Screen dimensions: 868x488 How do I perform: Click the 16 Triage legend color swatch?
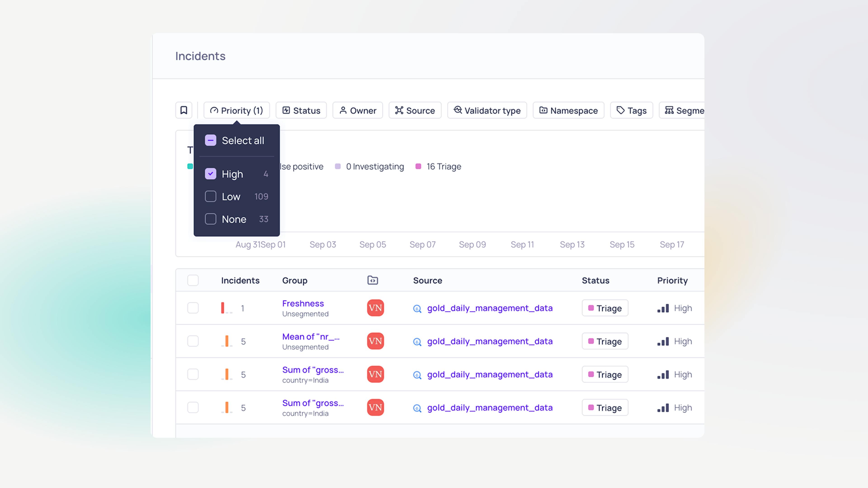[x=418, y=166]
